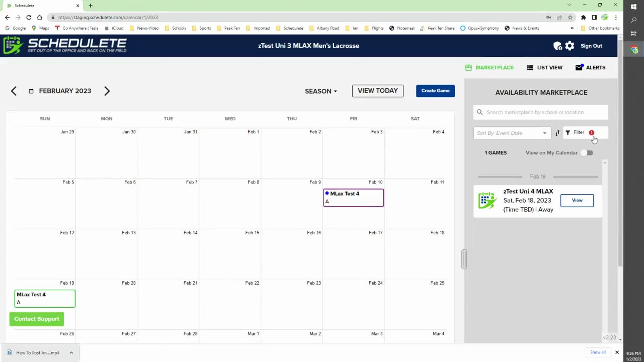Open the MLax Test 4 event on Feb 19
The image size is (644, 362).
[x=45, y=299]
